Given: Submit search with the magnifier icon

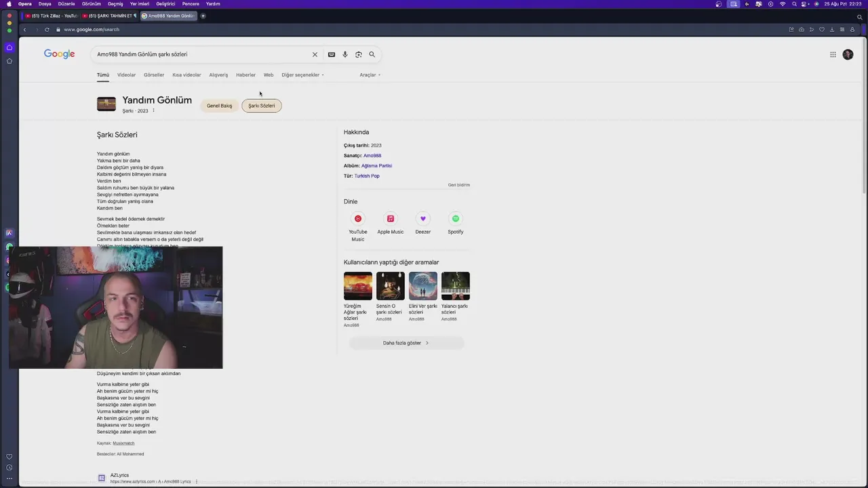Looking at the screenshot, I should [372, 54].
